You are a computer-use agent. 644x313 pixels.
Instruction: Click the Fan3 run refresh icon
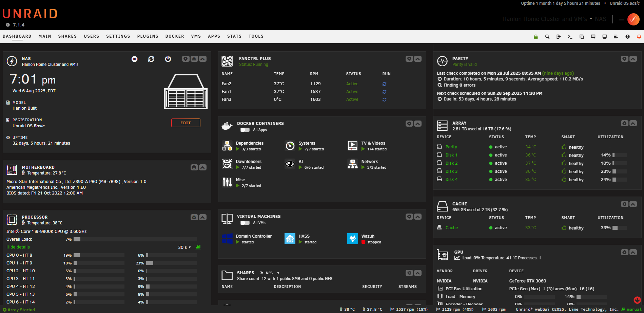[384, 99]
